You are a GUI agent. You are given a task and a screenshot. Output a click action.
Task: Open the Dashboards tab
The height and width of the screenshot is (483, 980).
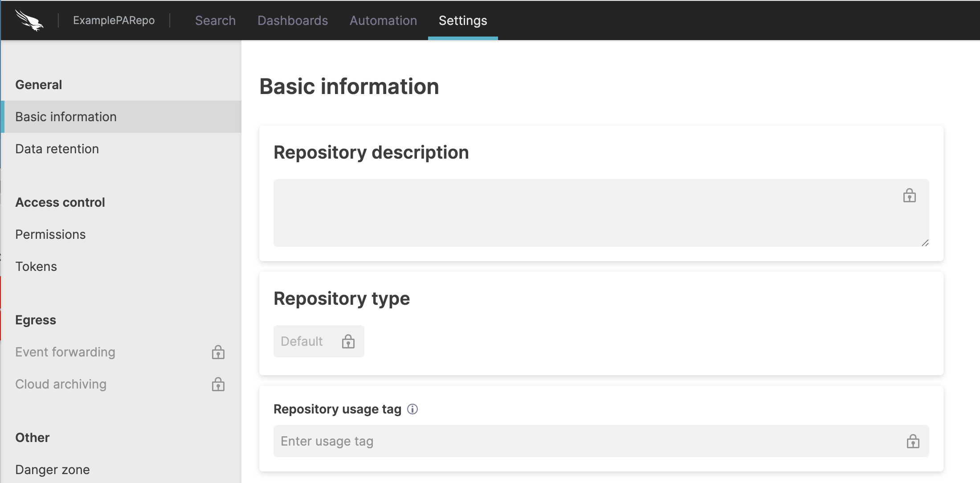(x=293, y=20)
